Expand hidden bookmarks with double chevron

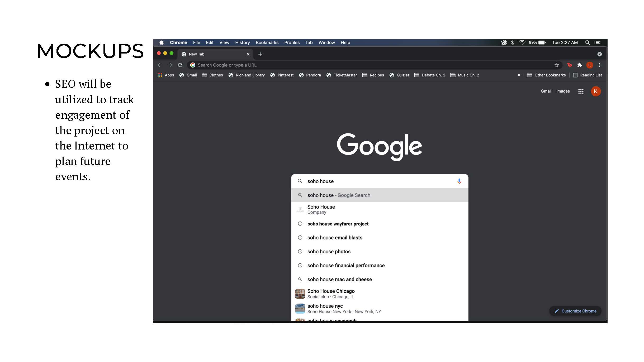click(519, 75)
